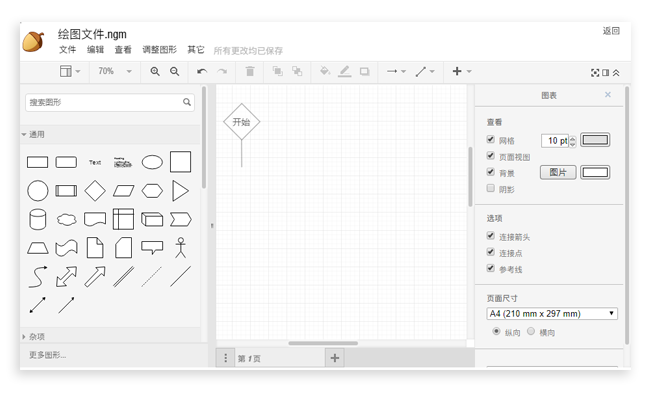Enable the 阴影 checkbox
This screenshot has width=647, height=399.
pos(490,188)
